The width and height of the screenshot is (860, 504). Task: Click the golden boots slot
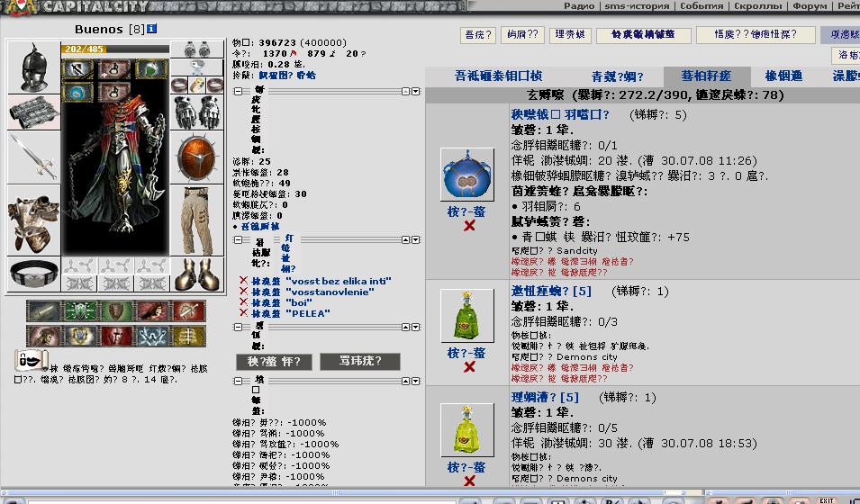(x=197, y=274)
